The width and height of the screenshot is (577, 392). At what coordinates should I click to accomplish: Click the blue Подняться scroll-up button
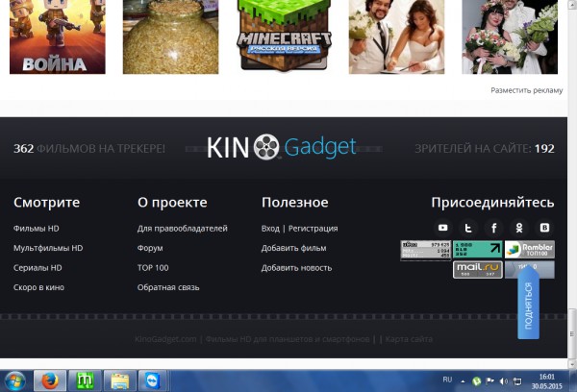click(x=528, y=305)
